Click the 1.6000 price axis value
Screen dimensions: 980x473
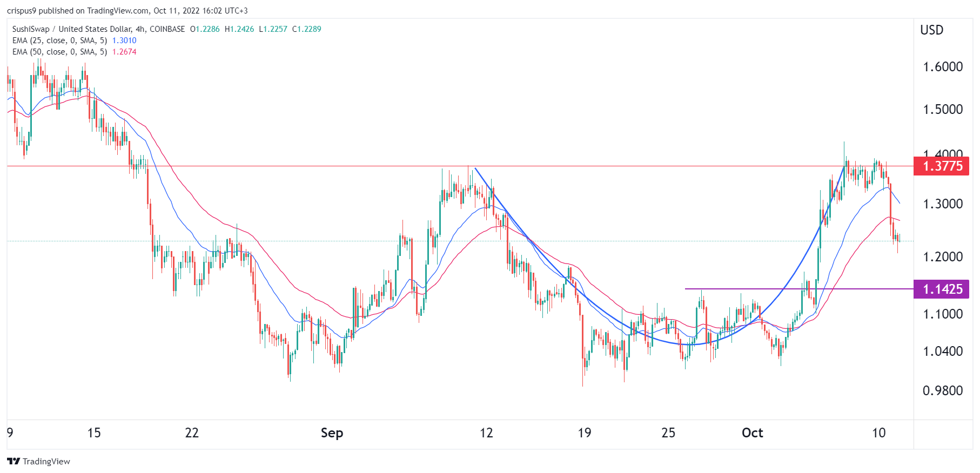coord(943,67)
